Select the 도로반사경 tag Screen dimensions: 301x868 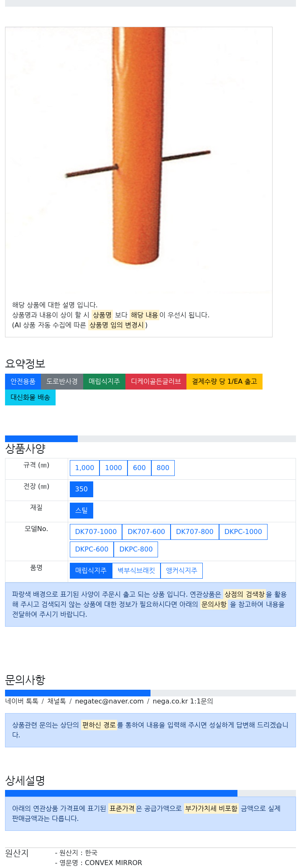pyautogui.click(x=62, y=382)
